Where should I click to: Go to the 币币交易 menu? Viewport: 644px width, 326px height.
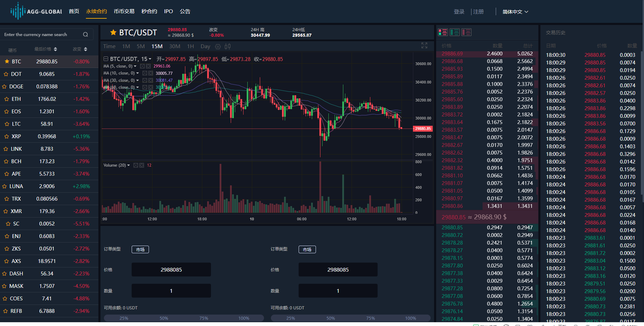[x=124, y=11]
